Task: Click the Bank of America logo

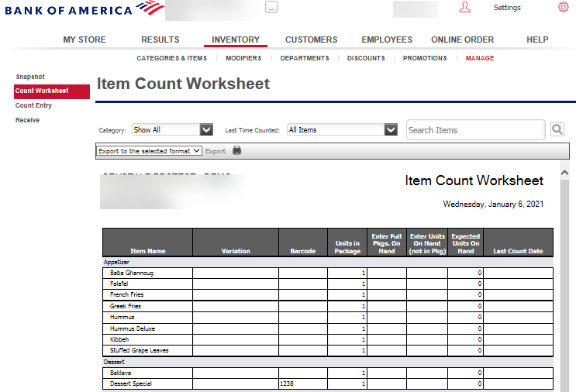Action: (84, 9)
